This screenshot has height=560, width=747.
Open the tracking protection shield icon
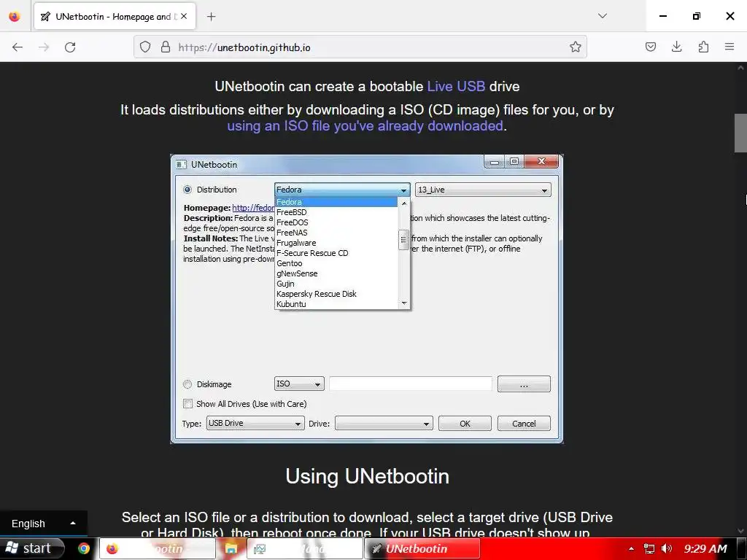click(145, 47)
